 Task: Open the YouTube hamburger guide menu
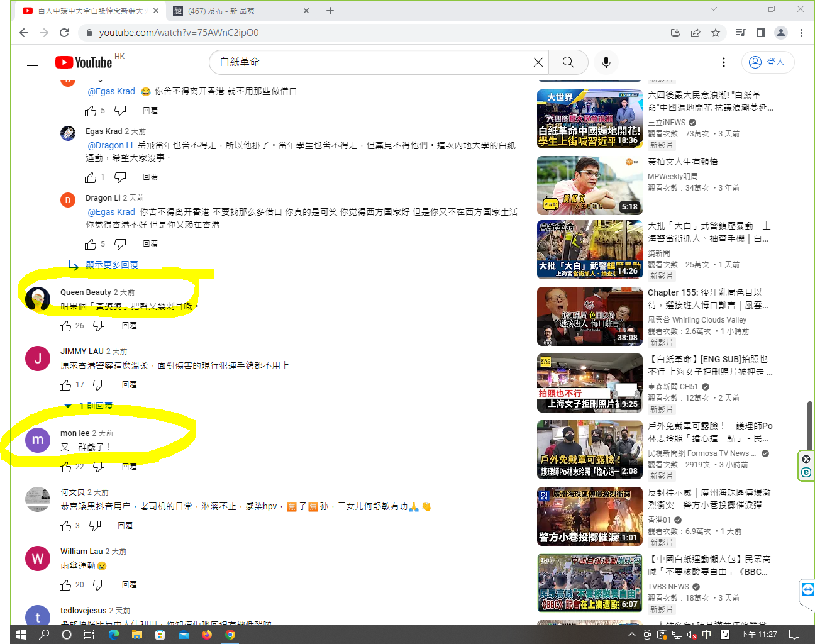(x=33, y=62)
